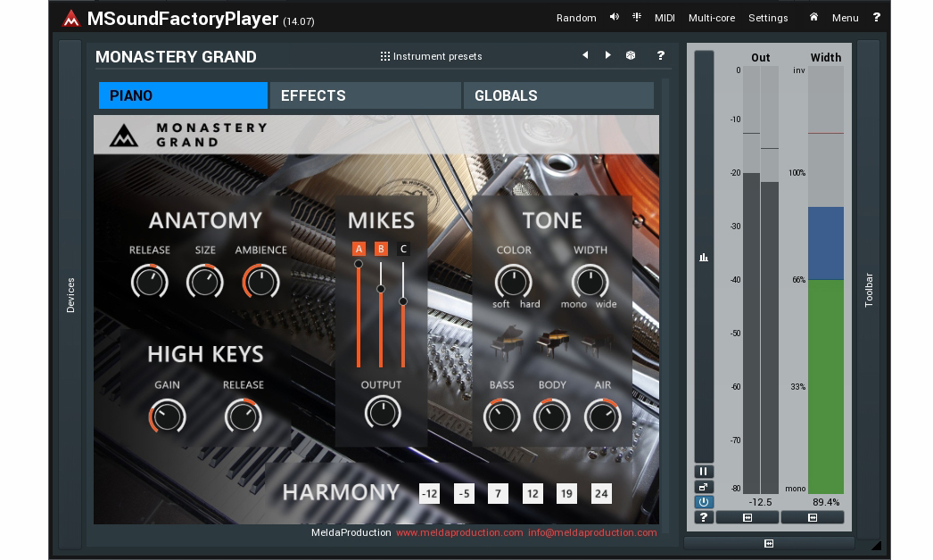Click the -12.5 output level value

760,502
